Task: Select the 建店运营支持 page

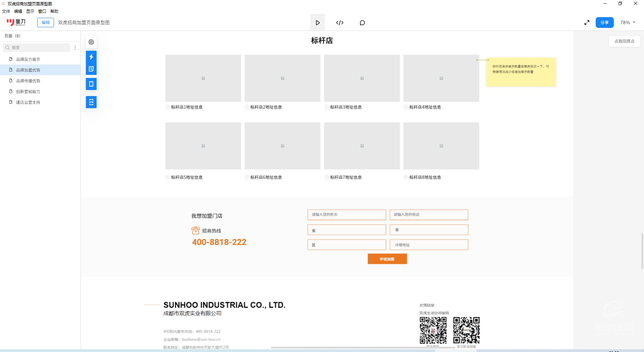Action: pyautogui.click(x=28, y=102)
